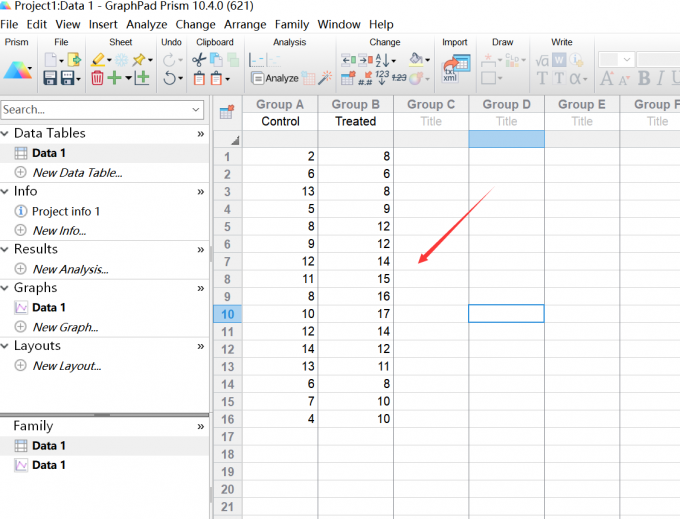This screenshot has width=680, height=519.
Task: Click the Prism logo button
Action: (x=15, y=69)
